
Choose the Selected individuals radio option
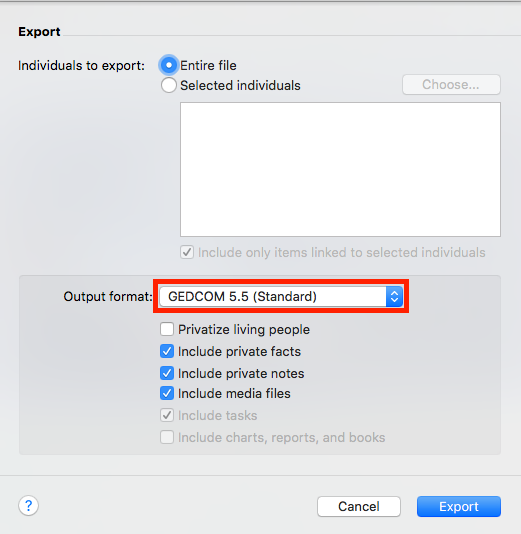point(169,85)
